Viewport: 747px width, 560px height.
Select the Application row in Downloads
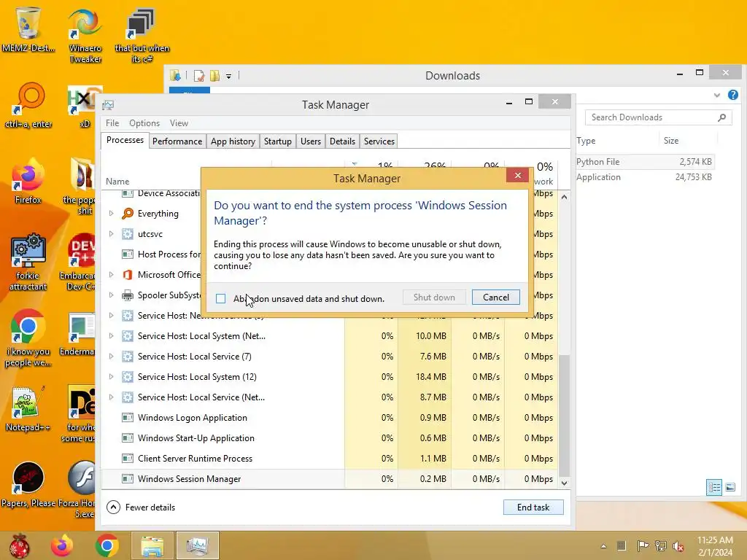[645, 177]
